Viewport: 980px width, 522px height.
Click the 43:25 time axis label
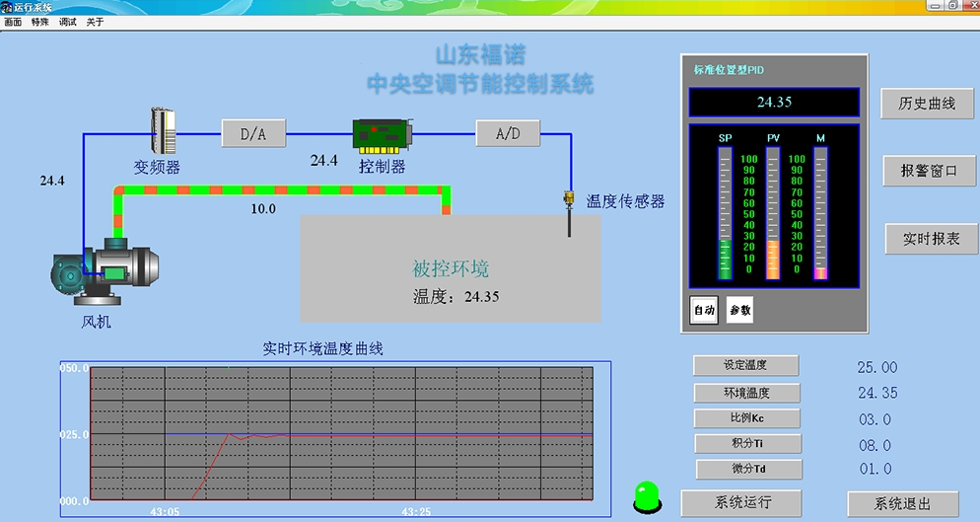tap(416, 512)
